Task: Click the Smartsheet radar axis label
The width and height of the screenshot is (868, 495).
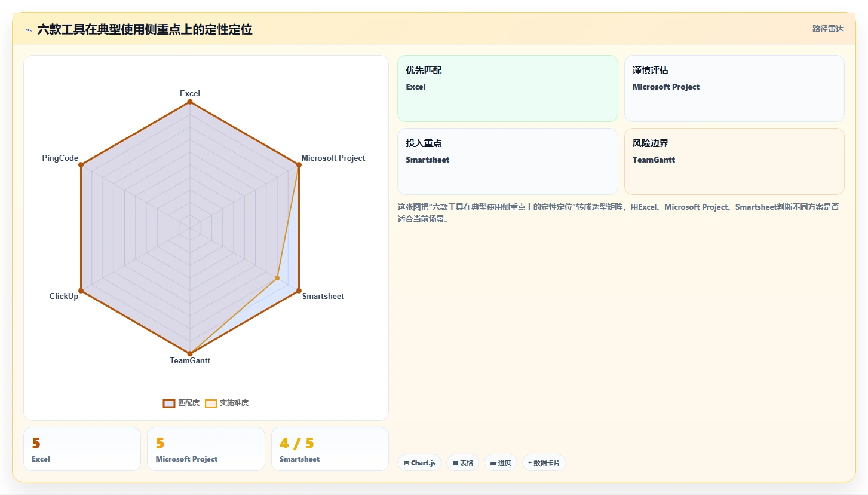Action: (x=323, y=296)
